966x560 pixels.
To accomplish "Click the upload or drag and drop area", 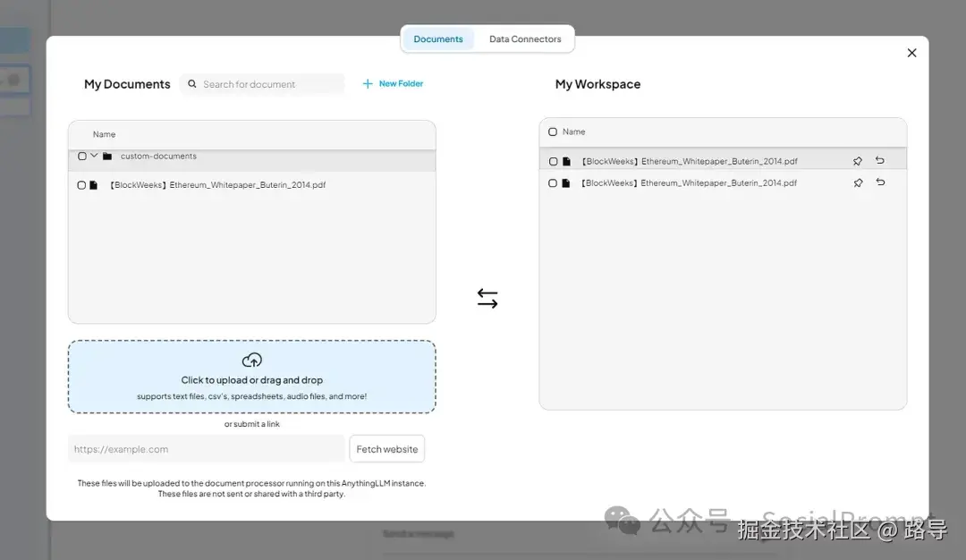I will coord(252,377).
